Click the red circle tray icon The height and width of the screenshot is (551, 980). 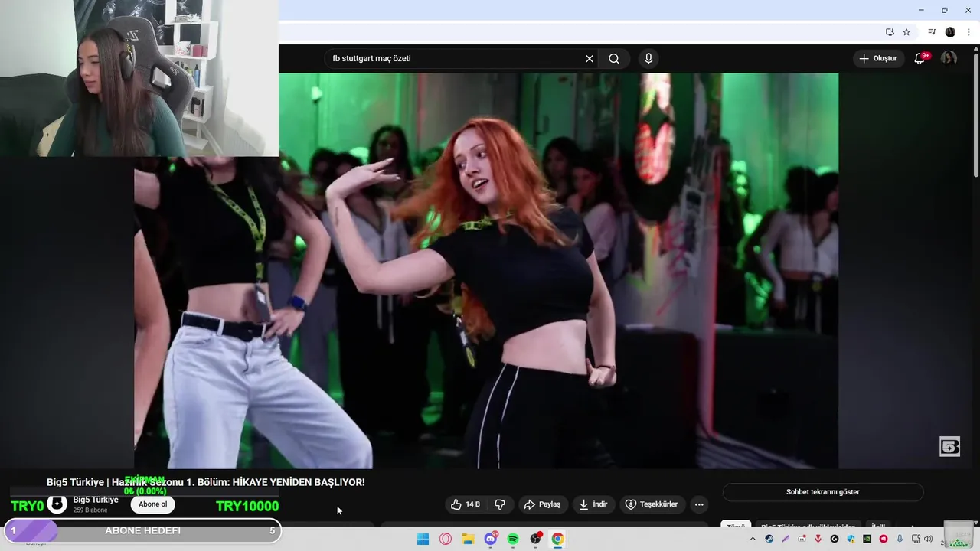(x=883, y=539)
